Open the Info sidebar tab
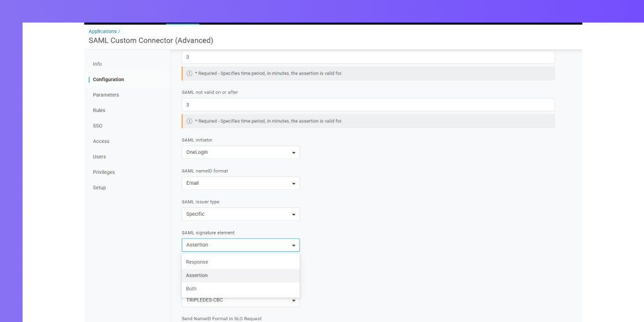Image resolution: width=644 pixels, height=322 pixels. click(x=97, y=64)
